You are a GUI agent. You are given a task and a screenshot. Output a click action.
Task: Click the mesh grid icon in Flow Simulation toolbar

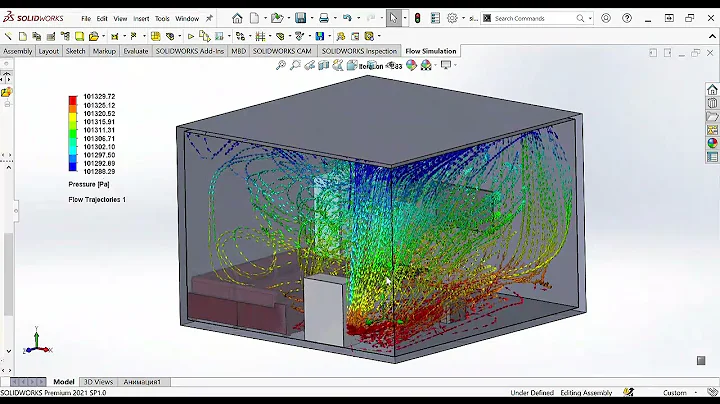260,36
